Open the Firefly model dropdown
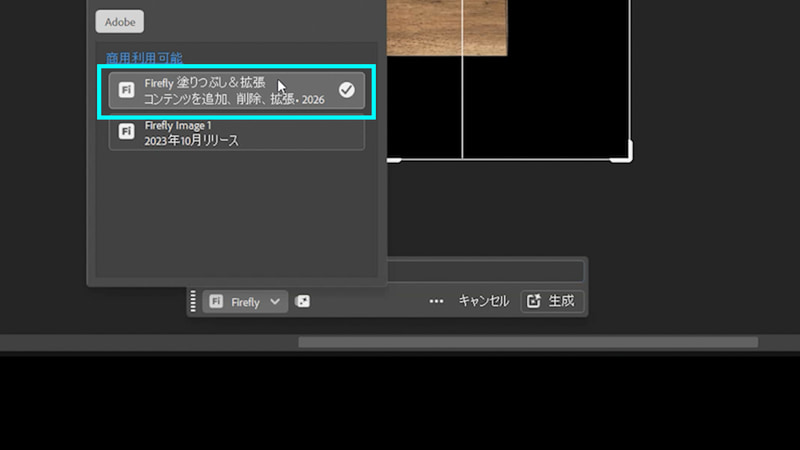 tap(245, 302)
